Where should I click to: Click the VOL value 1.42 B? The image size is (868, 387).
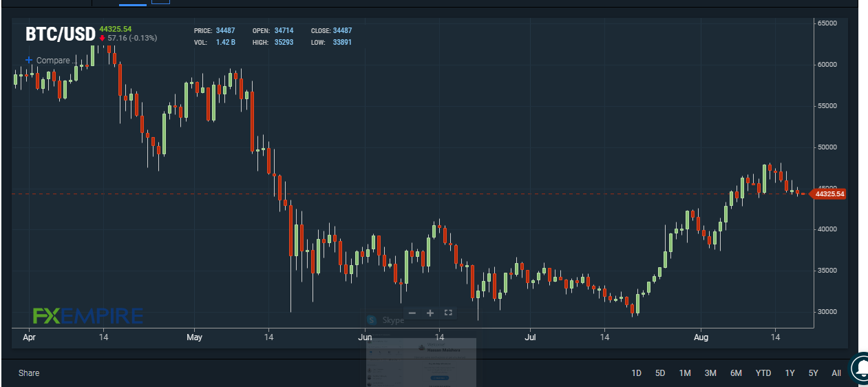point(226,43)
